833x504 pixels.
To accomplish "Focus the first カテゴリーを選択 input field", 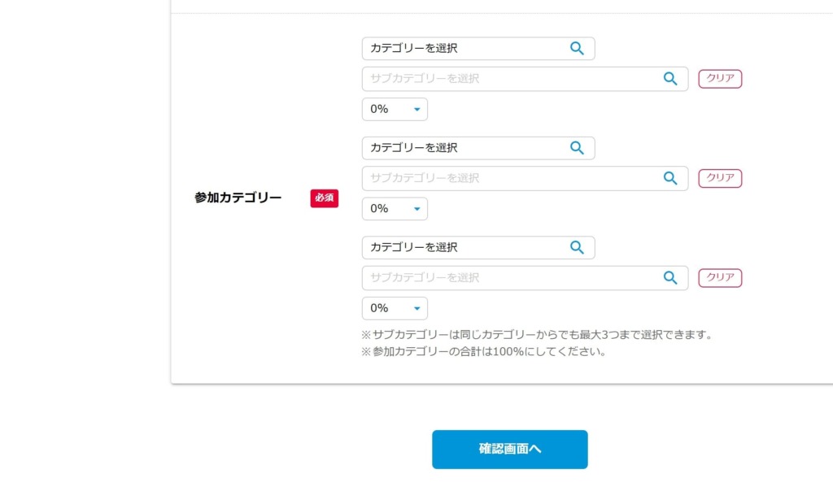I will [478, 48].
